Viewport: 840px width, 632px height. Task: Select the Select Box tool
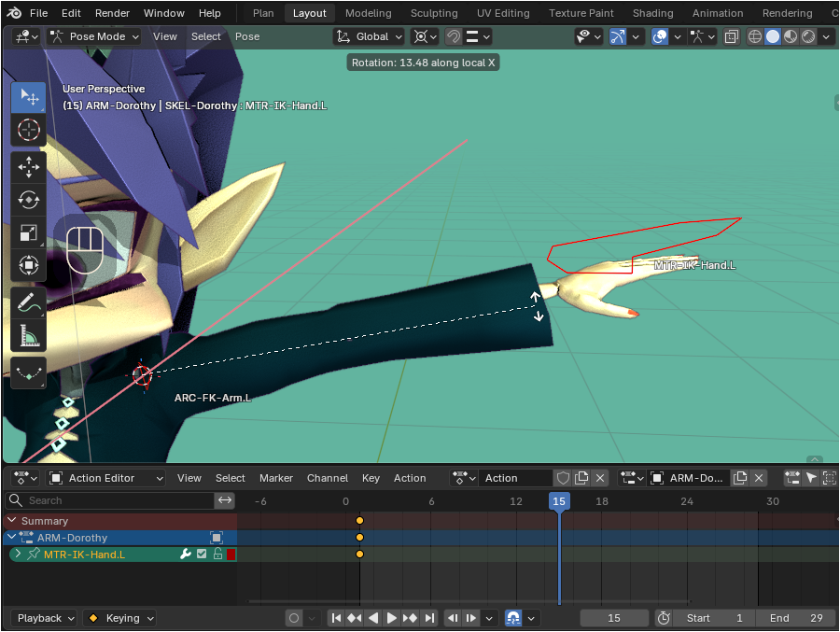(28, 97)
